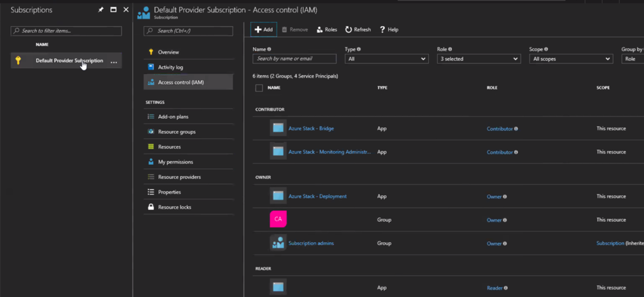The image size is (644, 297).
Task: Click Contributor role link for Monitoring Administr... row
Action: [x=500, y=152]
